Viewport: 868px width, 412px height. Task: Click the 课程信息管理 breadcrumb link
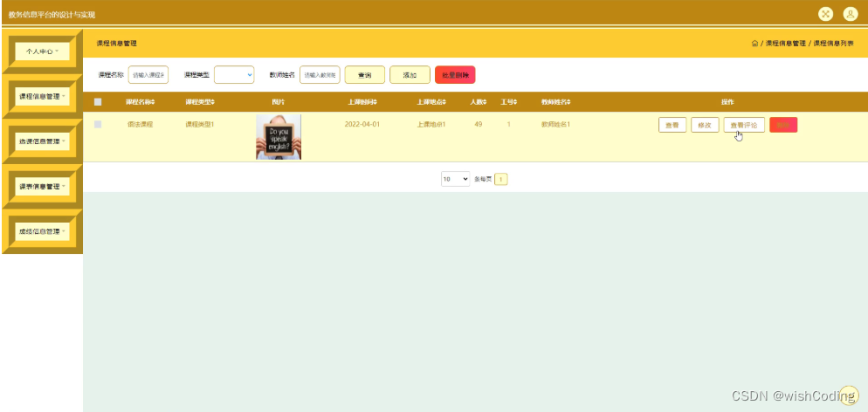pos(786,43)
